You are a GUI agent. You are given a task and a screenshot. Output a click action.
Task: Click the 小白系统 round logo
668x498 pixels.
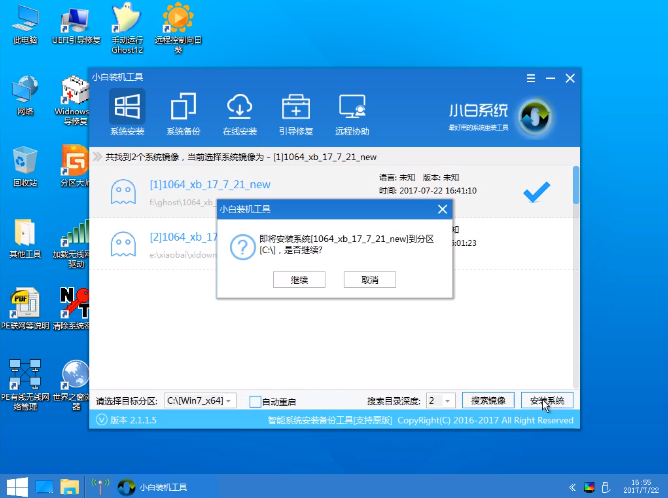pos(534,111)
